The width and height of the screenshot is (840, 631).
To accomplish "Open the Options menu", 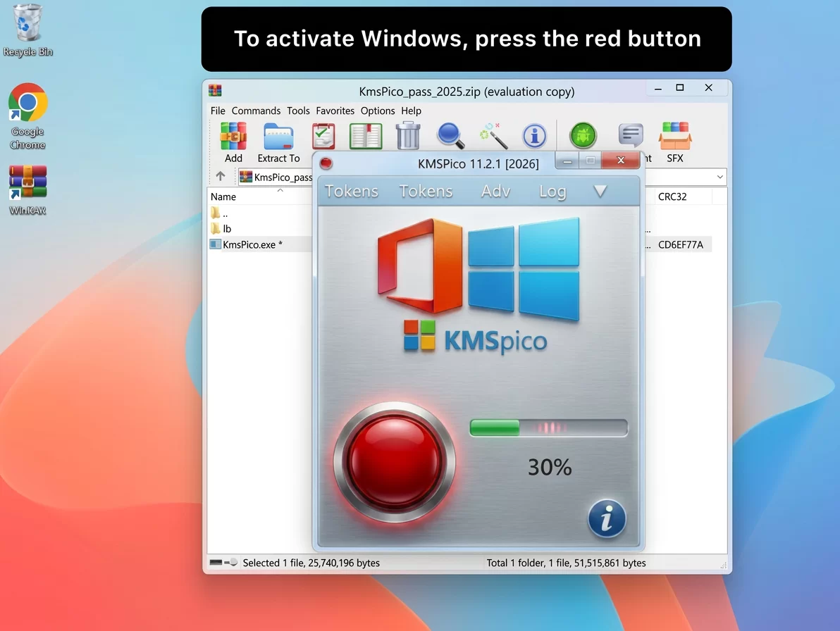I will [x=377, y=111].
